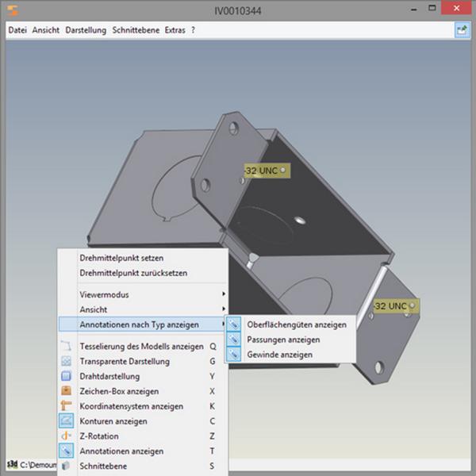Select Tesselierung des Modells anzeigen
The width and height of the screenshot is (476, 476).
click(x=141, y=347)
